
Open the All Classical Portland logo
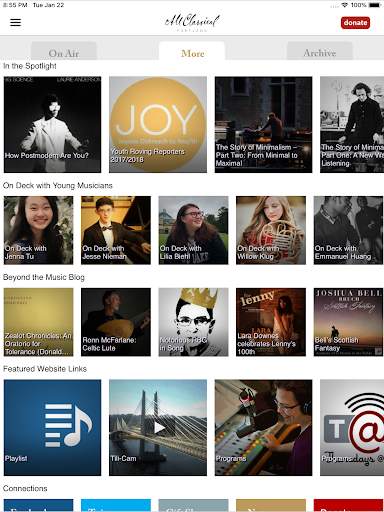(192, 22)
